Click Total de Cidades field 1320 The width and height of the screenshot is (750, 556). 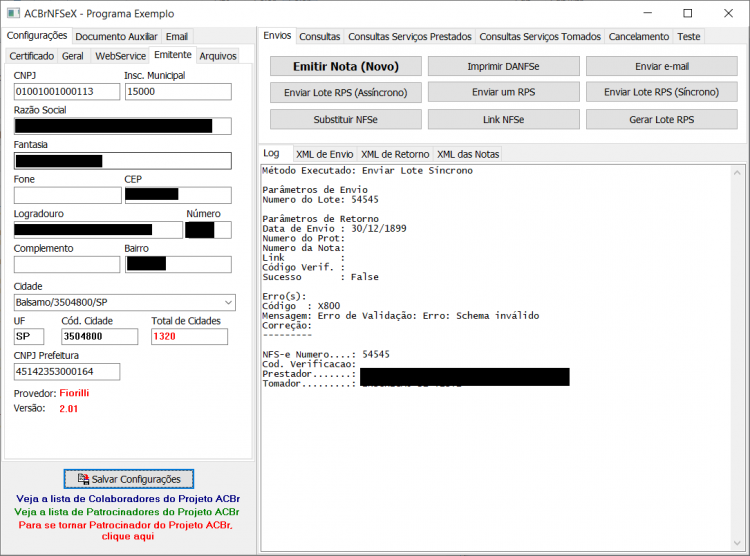tap(189, 336)
